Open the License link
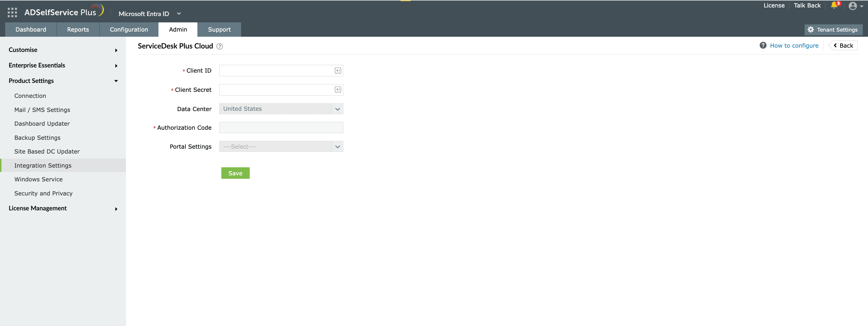This screenshot has width=868, height=326. pyautogui.click(x=774, y=5)
